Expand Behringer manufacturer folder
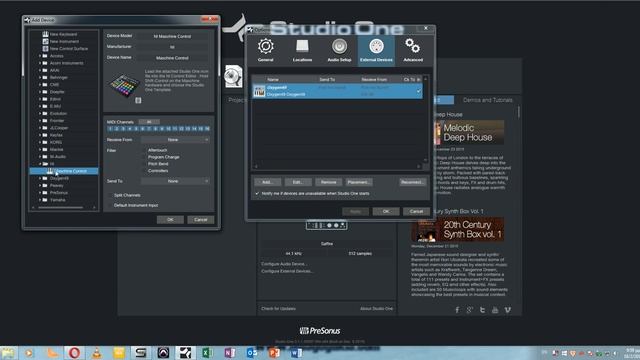The width and height of the screenshot is (640, 360). coord(40,78)
